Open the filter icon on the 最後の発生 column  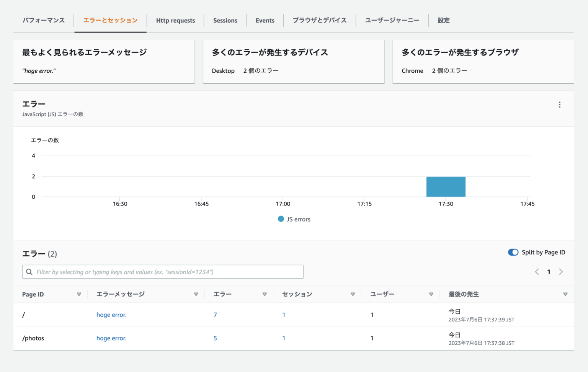tap(565, 294)
